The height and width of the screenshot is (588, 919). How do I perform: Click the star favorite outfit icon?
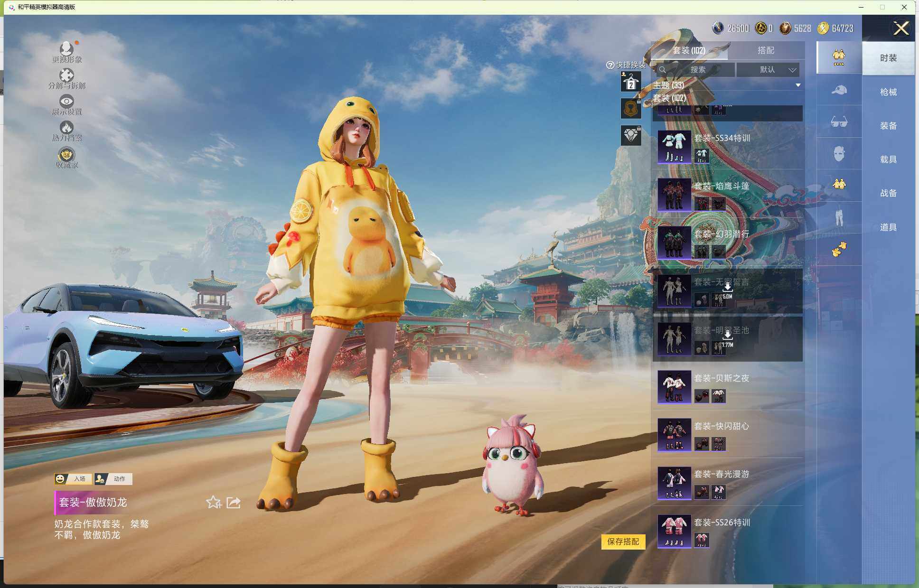[213, 502]
